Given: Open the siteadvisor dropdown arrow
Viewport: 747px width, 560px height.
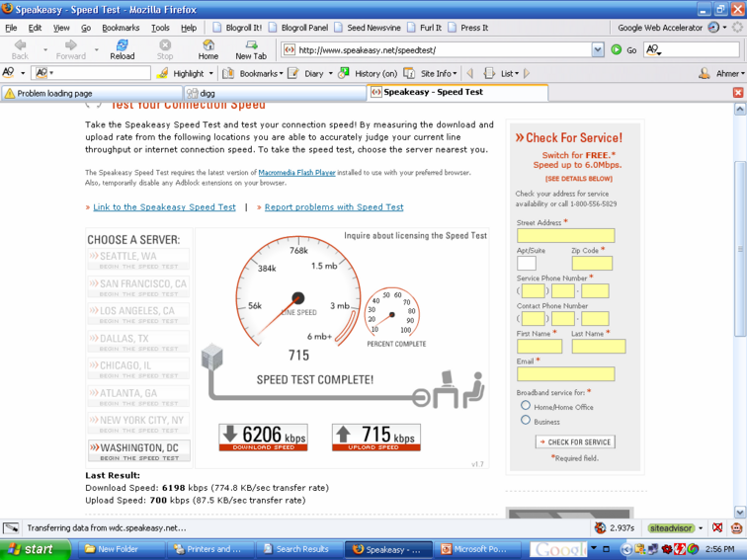Looking at the screenshot, I should 701,528.
